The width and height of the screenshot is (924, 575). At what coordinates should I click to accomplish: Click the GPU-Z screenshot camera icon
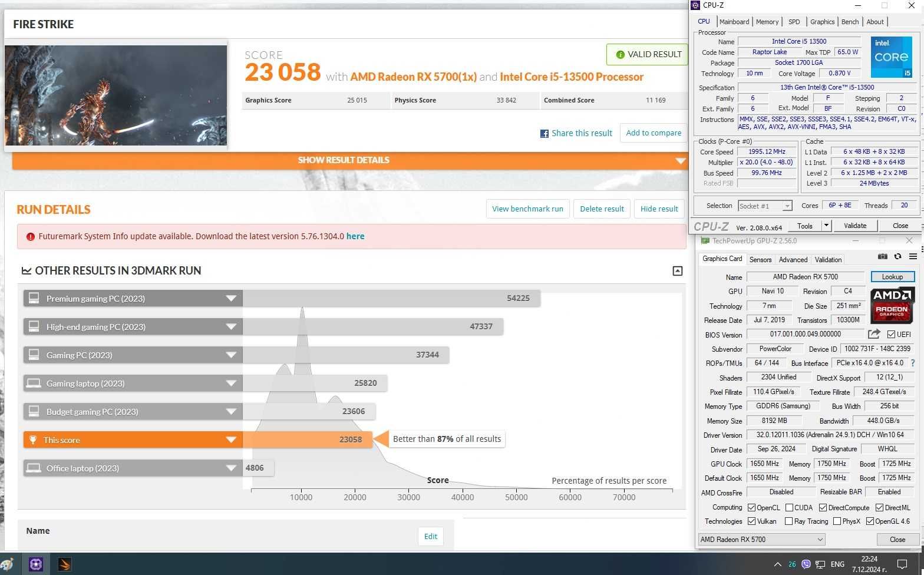pyautogui.click(x=882, y=257)
